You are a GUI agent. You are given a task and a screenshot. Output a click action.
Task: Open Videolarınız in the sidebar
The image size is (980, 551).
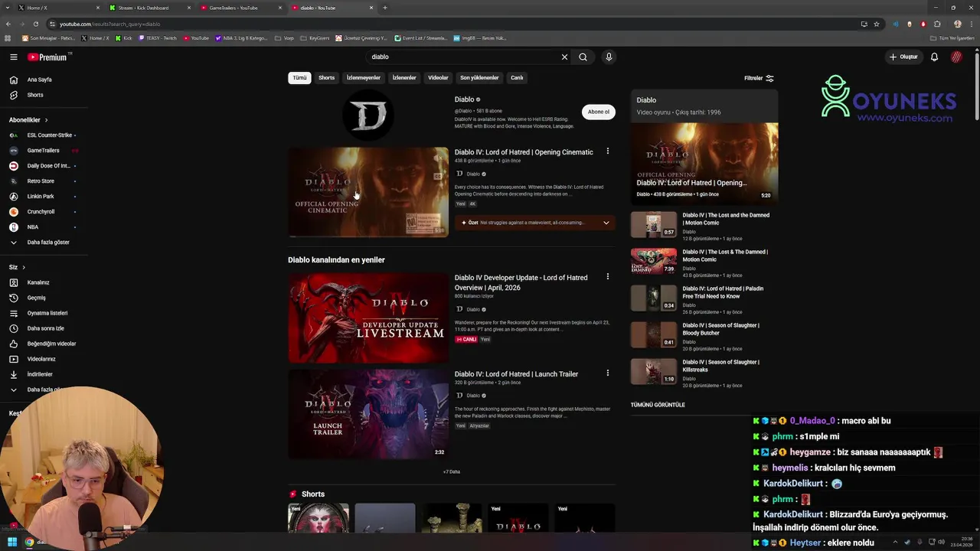[x=41, y=359]
